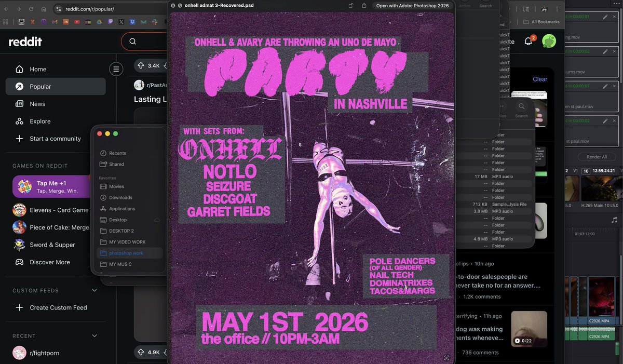Open the YouTube bookmark icon
The image size is (623, 364).
click(77, 22)
